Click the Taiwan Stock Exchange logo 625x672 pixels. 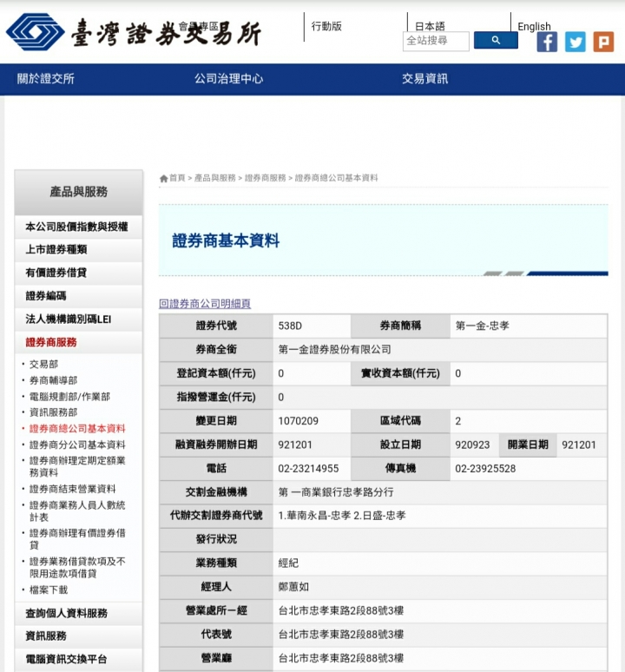point(133,33)
